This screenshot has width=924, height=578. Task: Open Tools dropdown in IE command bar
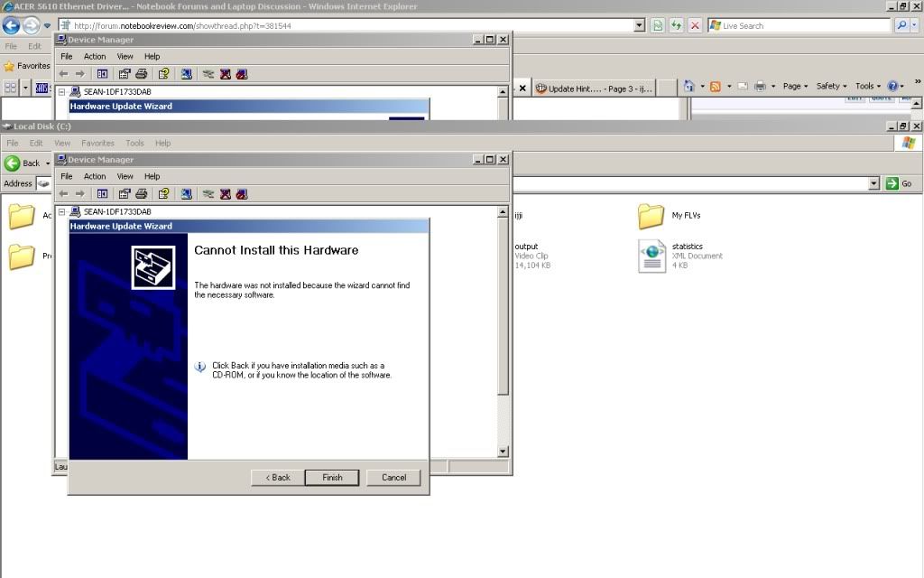[867, 86]
